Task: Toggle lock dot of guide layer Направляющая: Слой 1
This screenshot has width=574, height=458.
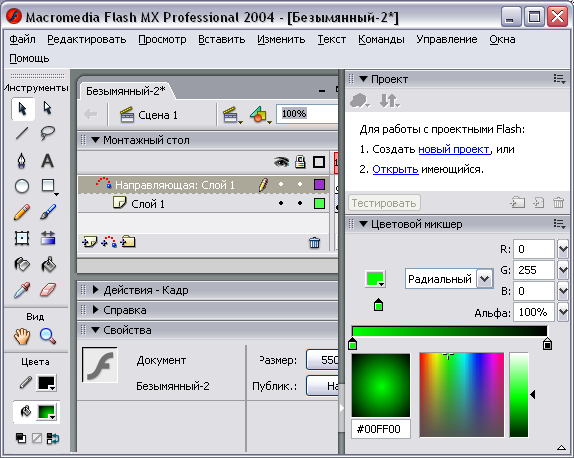Action: coord(300,184)
